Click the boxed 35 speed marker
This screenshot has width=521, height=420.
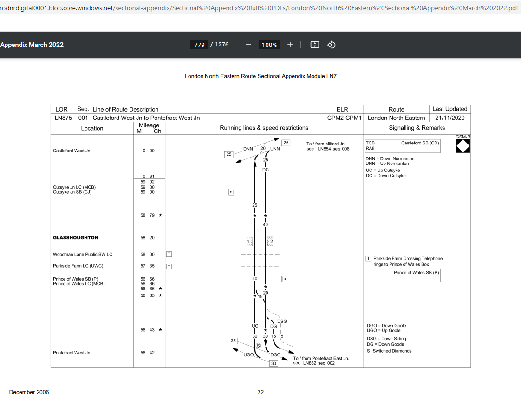(x=233, y=341)
